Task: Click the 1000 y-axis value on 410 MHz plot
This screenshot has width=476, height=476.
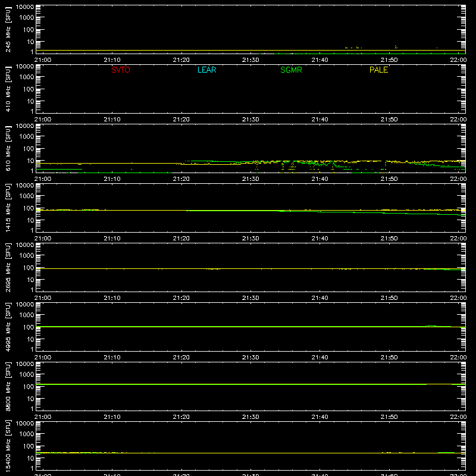Action: point(27,77)
